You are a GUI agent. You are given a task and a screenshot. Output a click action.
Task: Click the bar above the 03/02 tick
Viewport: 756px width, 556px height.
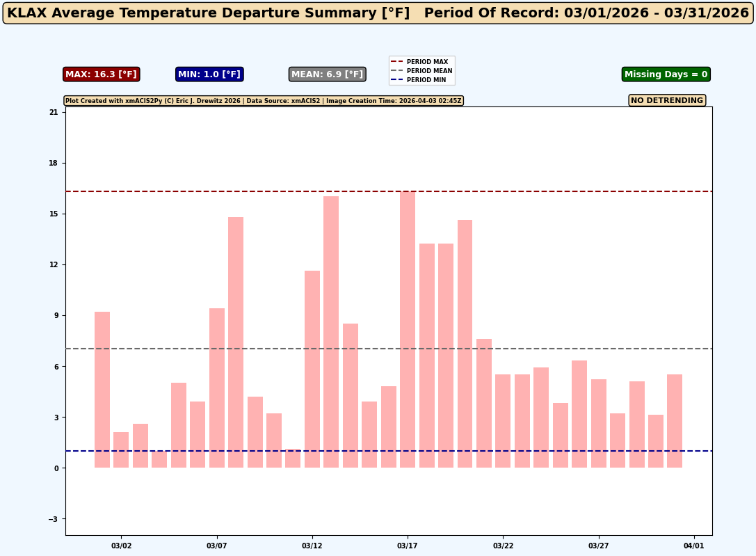click(x=121, y=450)
